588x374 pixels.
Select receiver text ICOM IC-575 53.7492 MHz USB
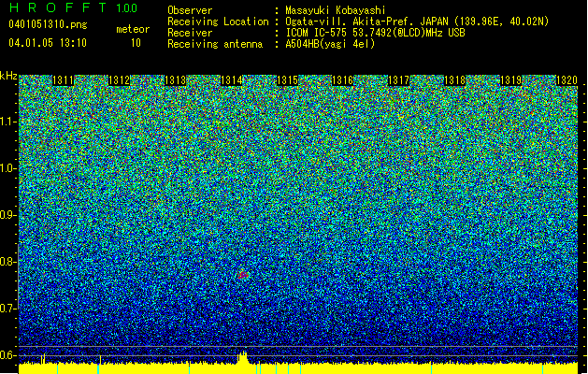point(375,33)
